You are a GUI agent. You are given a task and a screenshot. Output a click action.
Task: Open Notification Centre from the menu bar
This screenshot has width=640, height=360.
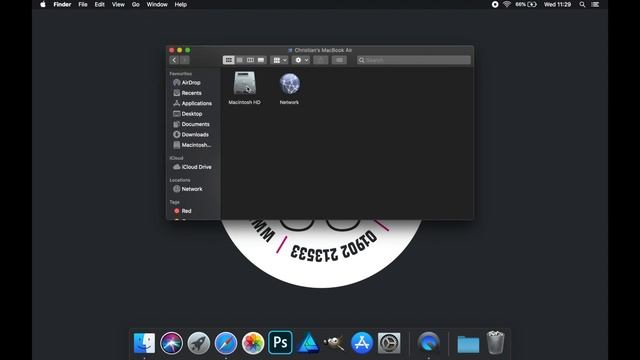[596, 4]
